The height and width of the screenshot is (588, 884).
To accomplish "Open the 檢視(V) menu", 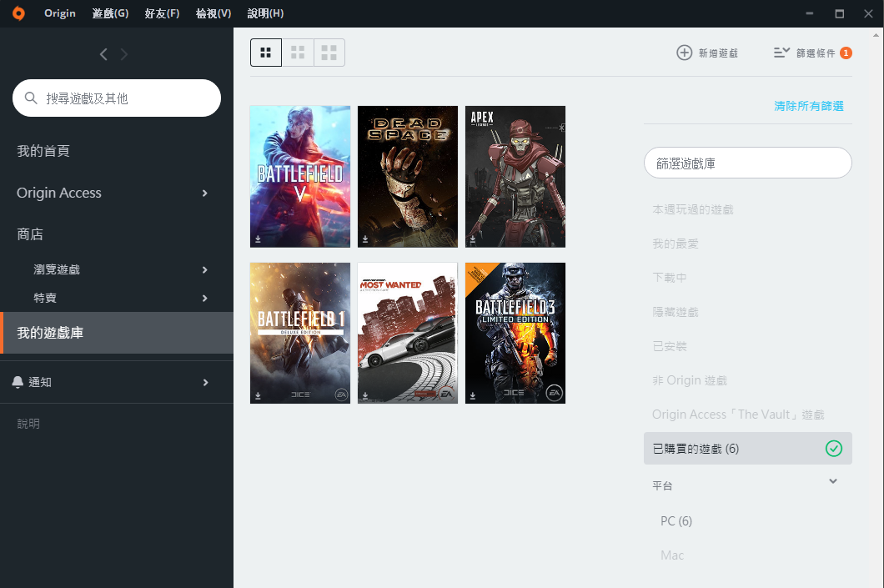I will coord(213,13).
